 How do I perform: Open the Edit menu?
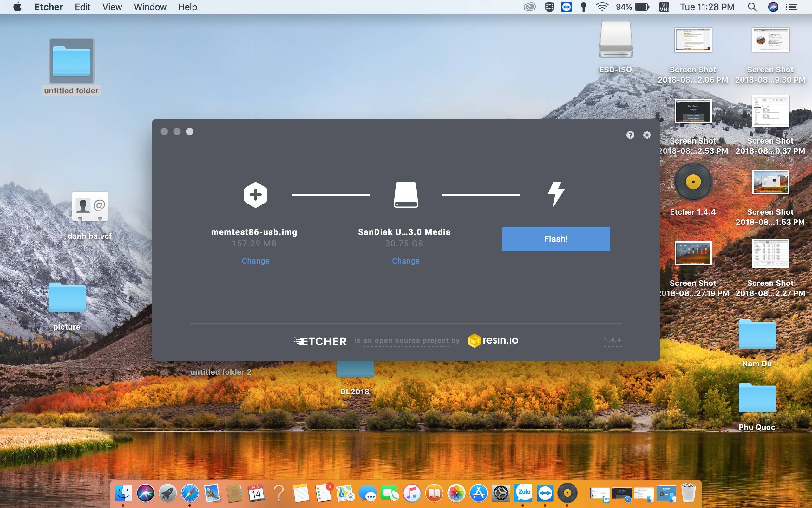click(82, 7)
